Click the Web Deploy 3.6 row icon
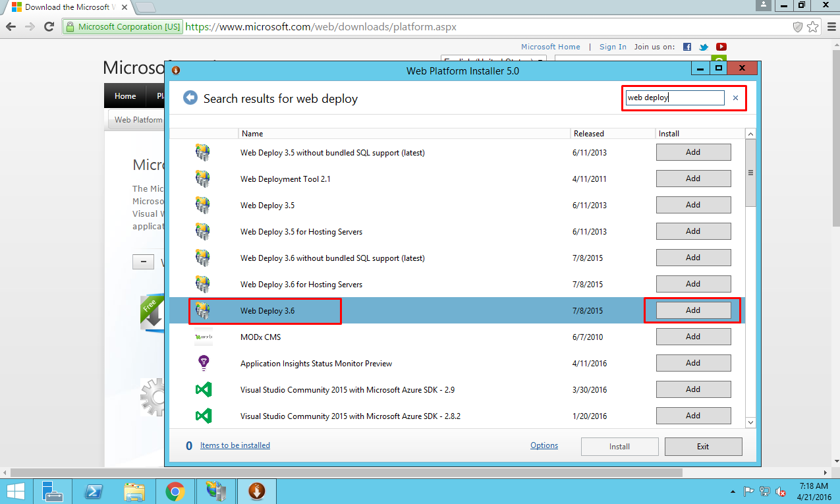This screenshot has height=504, width=840. pos(203,310)
